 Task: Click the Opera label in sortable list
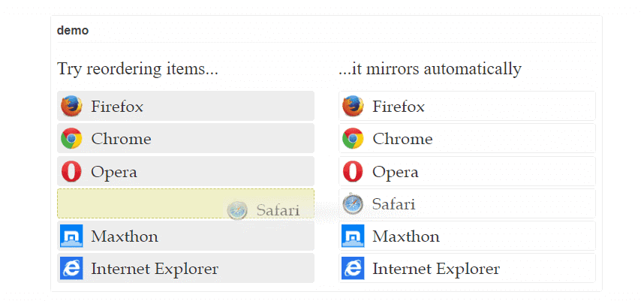click(x=114, y=173)
